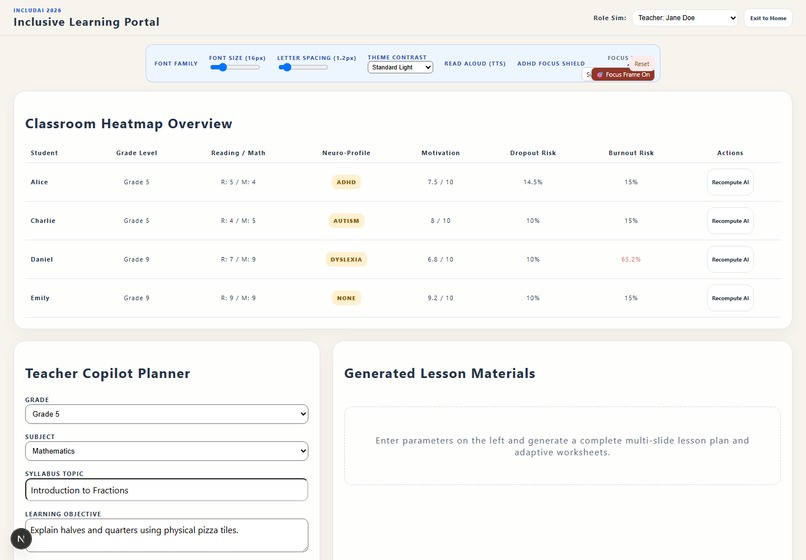Turn off the Focus Frame On button
The width and height of the screenshot is (806, 560).
tap(622, 75)
